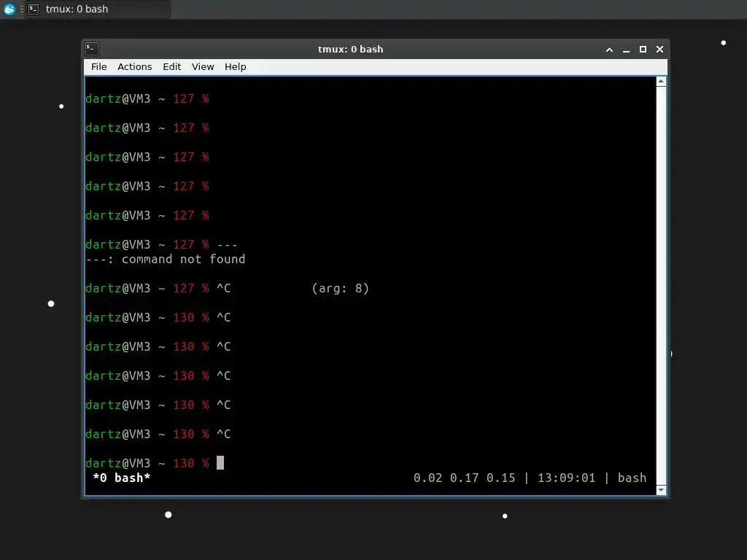Image resolution: width=747 pixels, height=560 pixels.
Task: Click the '---' command typed after prompt
Action: point(228,245)
